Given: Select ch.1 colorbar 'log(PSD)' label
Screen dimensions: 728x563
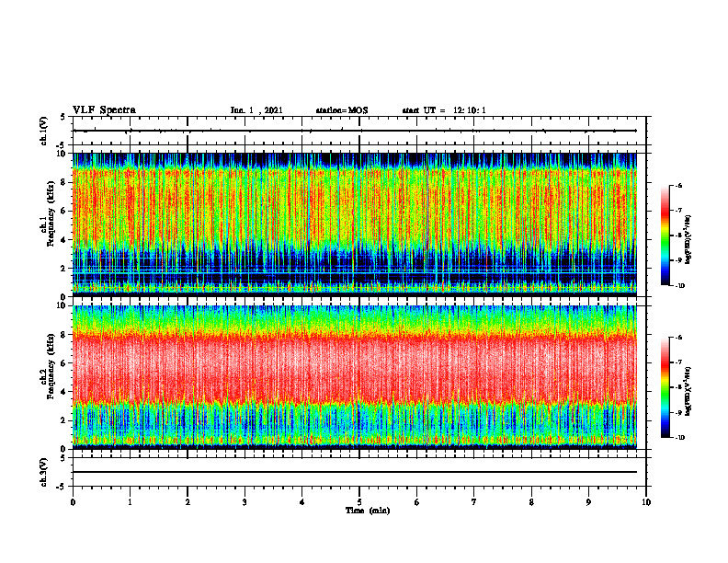Looking at the screenshot, I should click(688, 240).
